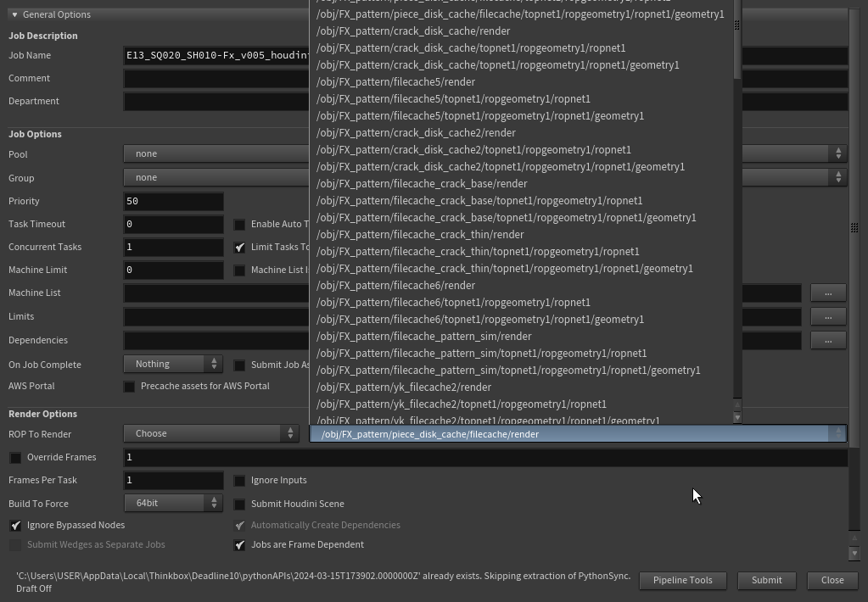Open the selected ROP path dropdown
The width and height of the screenshot is (868, 602).
tap(578, 434)
